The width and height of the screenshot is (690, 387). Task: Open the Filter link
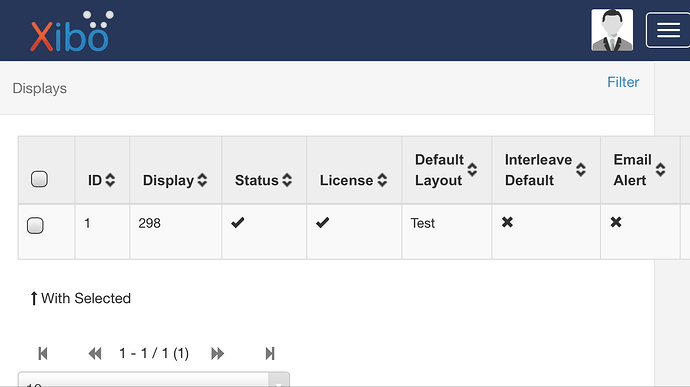click(623, 82)
